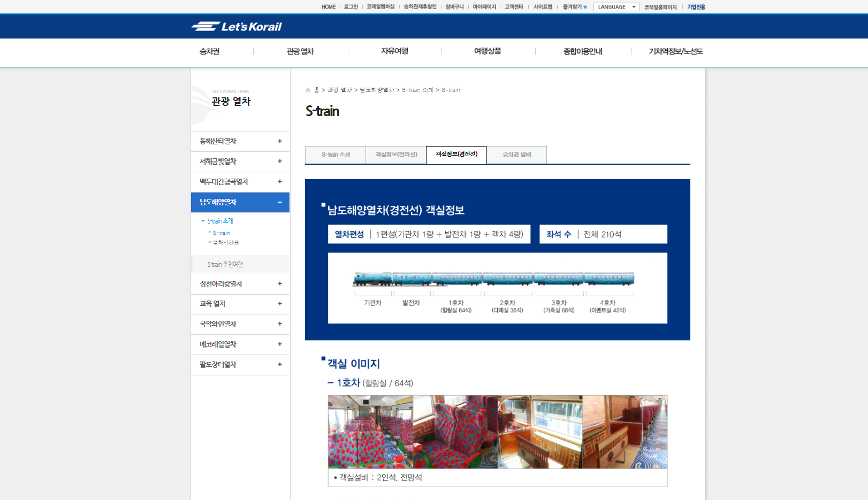The height and width of the screenshot is (500, 868).
Task: Select S-train sub-item in sidebar
Action: (x=221, y=233)
